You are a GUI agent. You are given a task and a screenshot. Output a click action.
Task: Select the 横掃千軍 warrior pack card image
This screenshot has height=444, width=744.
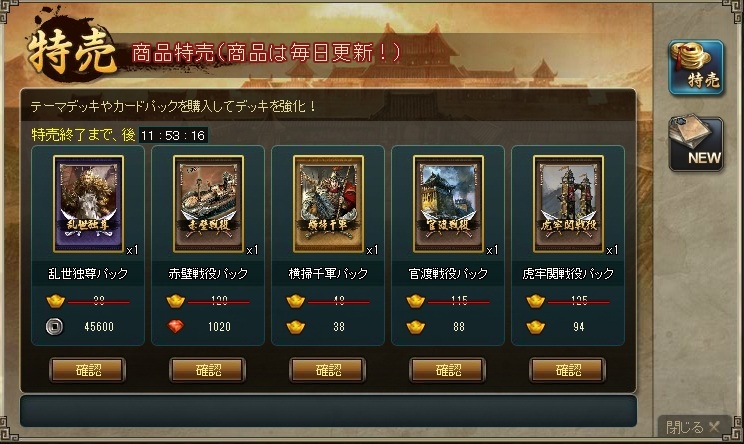[x=328, y=204]
